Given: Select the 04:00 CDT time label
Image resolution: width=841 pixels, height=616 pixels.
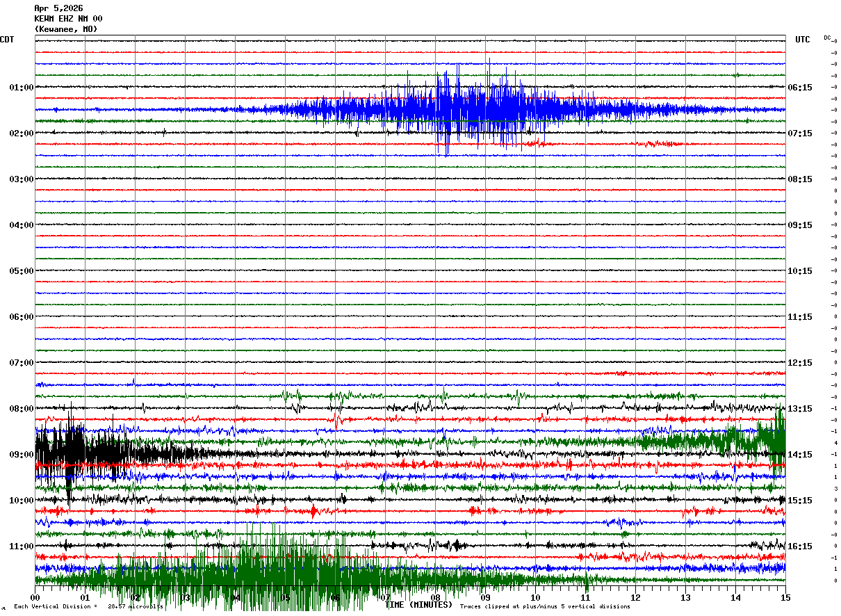Looking at the screenshot, I should coord(22,225).
